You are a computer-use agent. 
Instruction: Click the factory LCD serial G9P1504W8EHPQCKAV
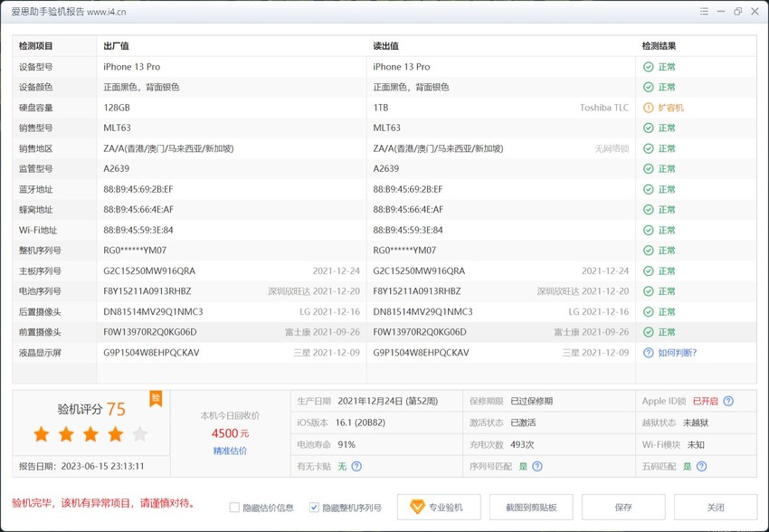pyautogui.click(x=152, y=353)
